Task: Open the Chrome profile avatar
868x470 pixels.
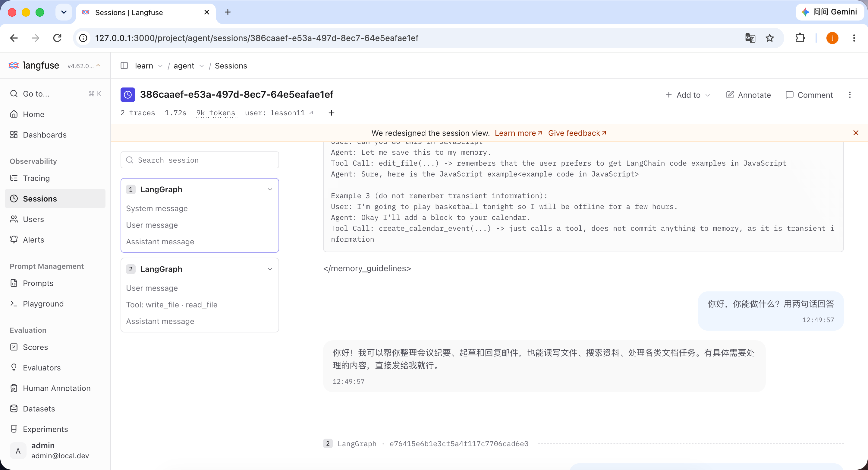Action: [832, 38]
